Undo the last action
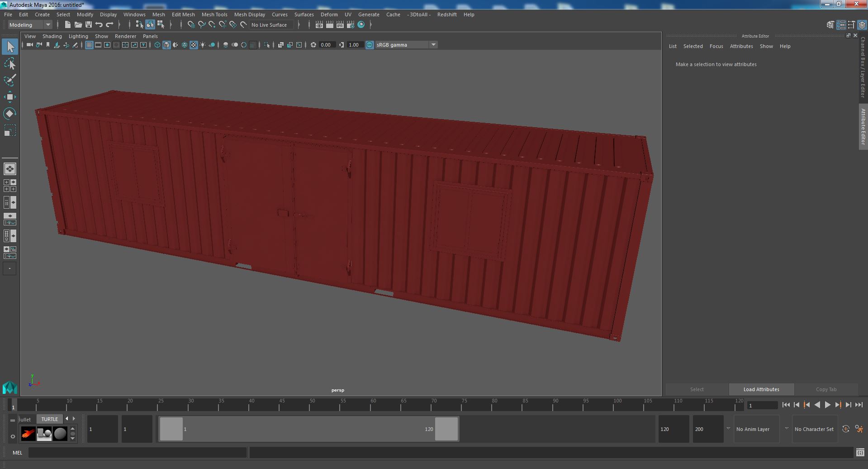Image resolution: width=868 pixels, height=469 pixels. click(x=99, y=25)
